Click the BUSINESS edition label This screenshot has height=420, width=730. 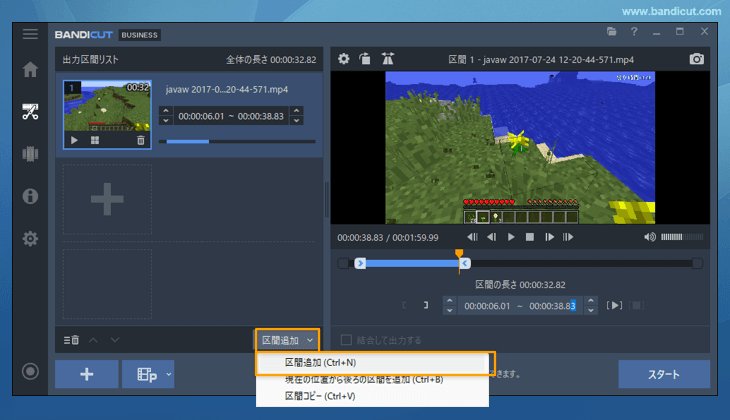(140, 35)
